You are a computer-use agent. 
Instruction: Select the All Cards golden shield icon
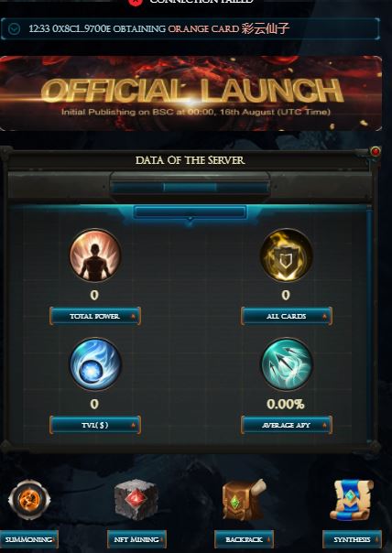(x=286, y=255)
